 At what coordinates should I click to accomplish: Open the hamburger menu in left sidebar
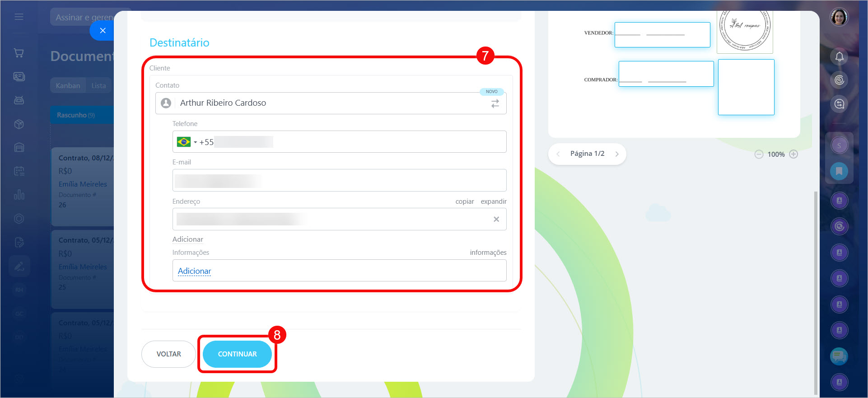click(19, 17)
